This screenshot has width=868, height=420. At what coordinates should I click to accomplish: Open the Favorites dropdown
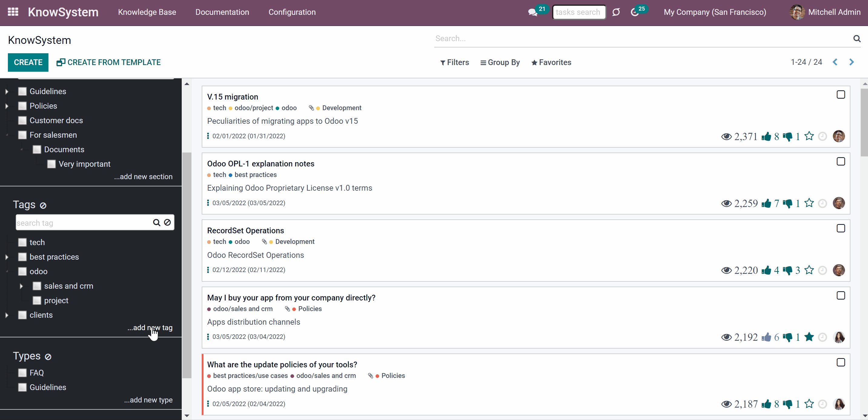(x=551, y=63)
